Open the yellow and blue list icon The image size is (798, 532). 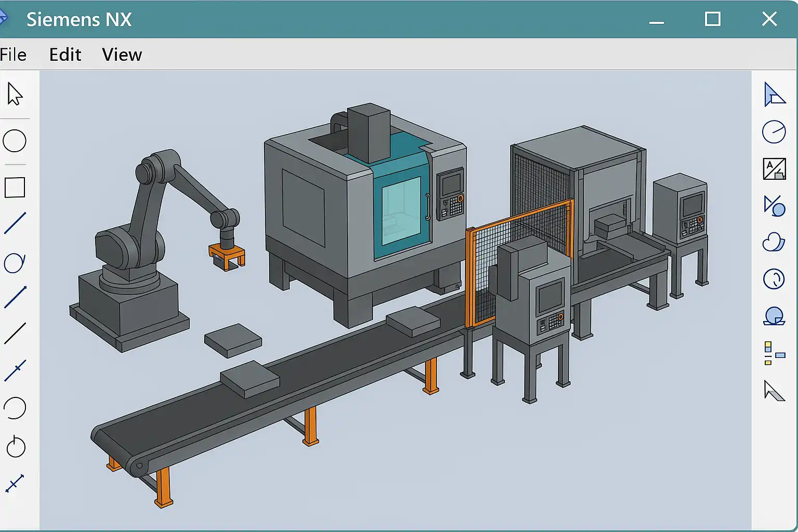pyautogui.click(x=774, y=353)
